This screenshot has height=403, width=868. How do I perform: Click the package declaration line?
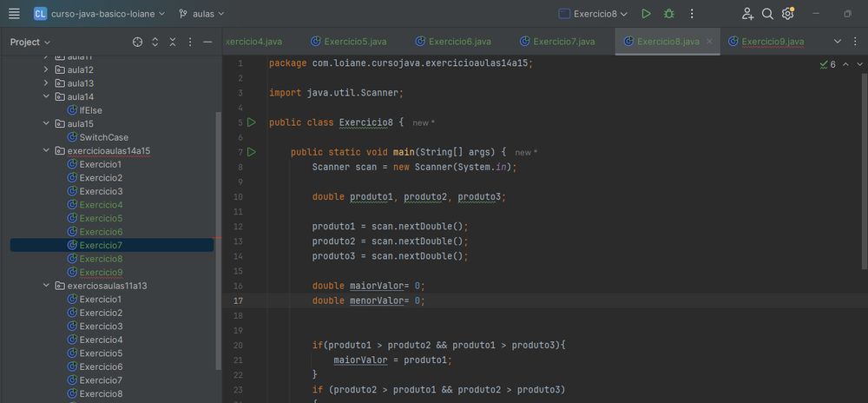point(401,63)
